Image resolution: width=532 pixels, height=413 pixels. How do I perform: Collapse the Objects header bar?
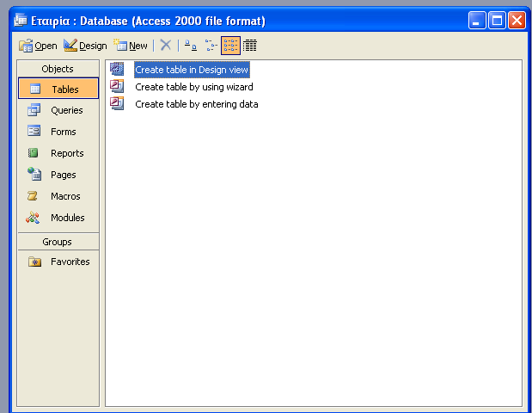click(58, 69)
